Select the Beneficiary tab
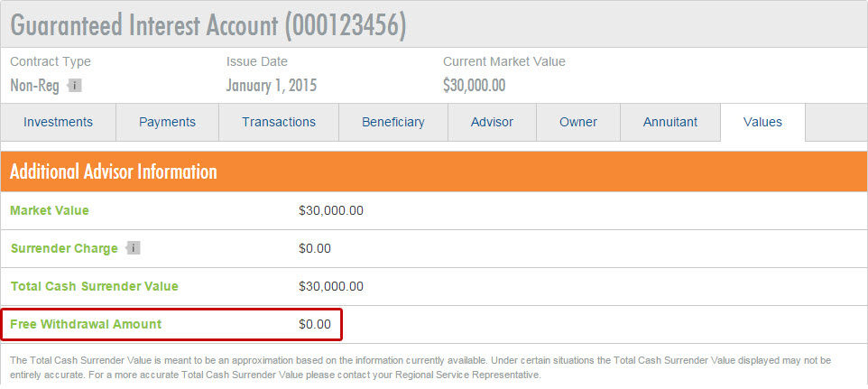868x389 pixels. [393, 122]
